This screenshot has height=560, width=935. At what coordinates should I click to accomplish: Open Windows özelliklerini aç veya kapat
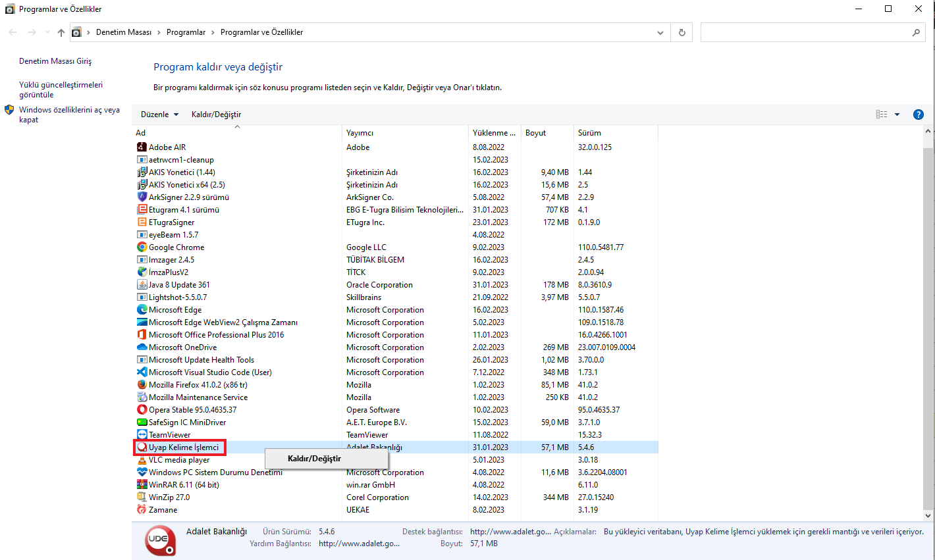tap(69, 115)
